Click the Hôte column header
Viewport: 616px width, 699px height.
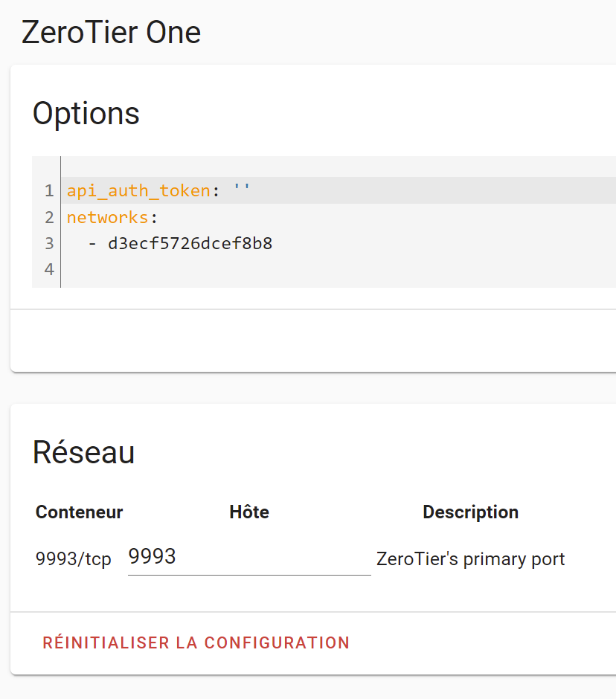point(249,512)
